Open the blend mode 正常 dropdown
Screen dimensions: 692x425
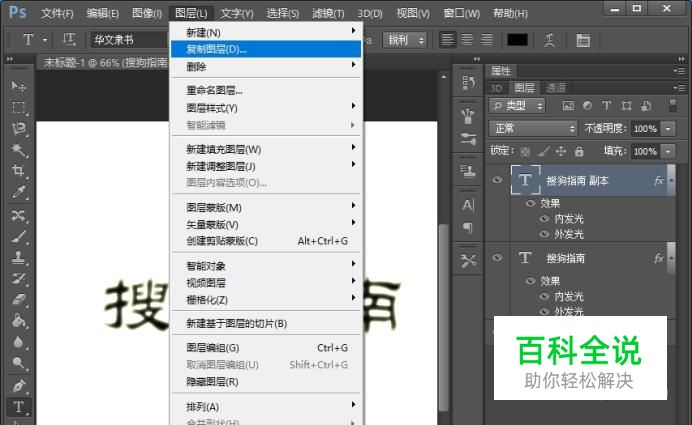point(533,128)
